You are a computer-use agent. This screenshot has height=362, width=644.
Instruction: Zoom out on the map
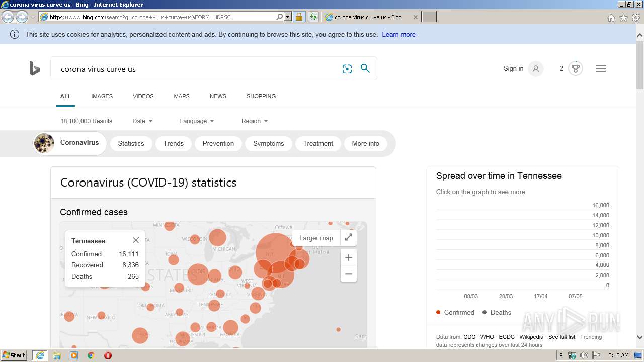click(x=348, y=274)
